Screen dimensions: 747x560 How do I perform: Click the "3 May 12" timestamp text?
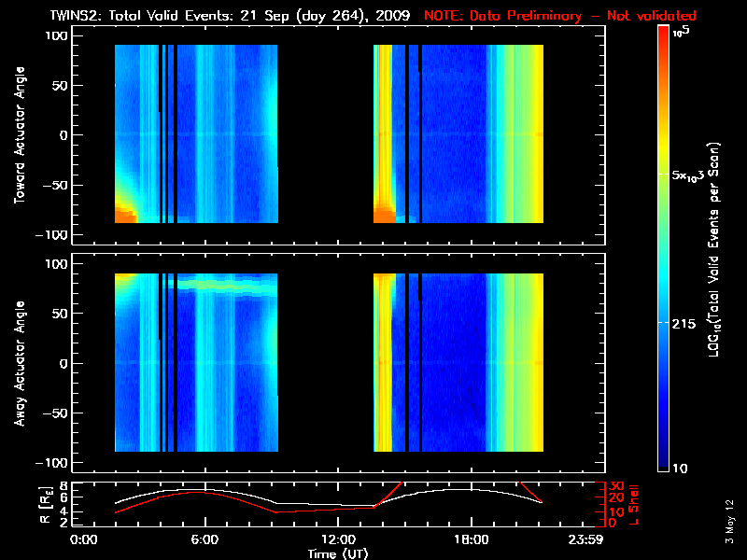[x=729, y=522]
